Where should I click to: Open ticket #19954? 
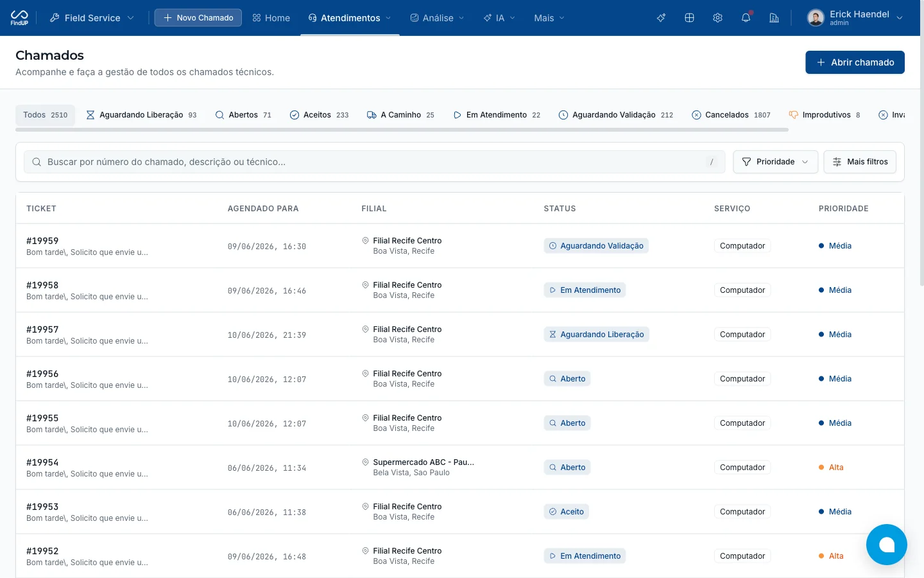click(x=42, y=462)
